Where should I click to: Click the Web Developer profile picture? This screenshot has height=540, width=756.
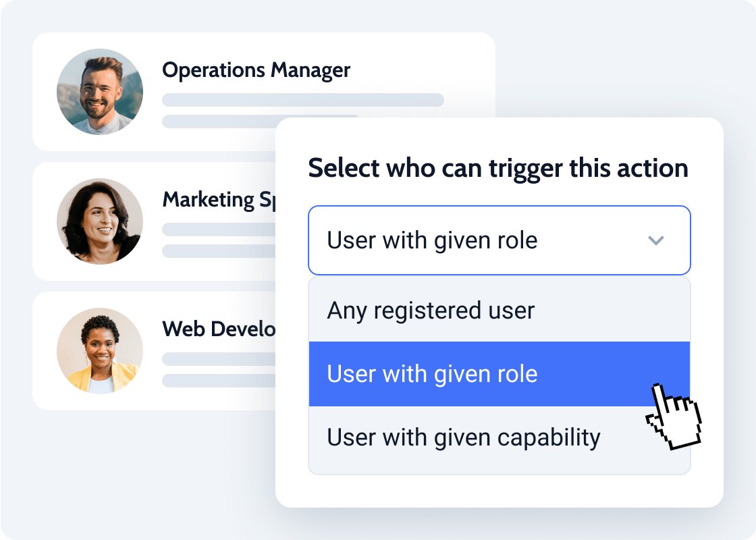(x=100, y=351)
